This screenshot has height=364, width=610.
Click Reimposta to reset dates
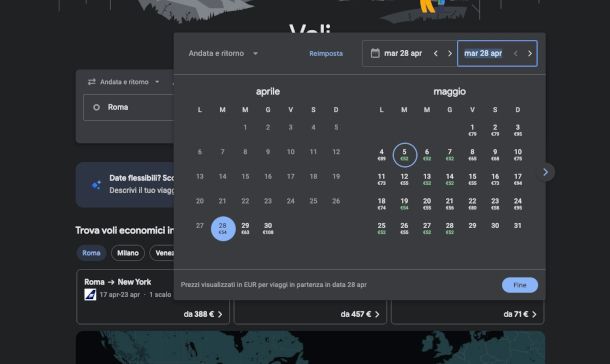point(326,54)
